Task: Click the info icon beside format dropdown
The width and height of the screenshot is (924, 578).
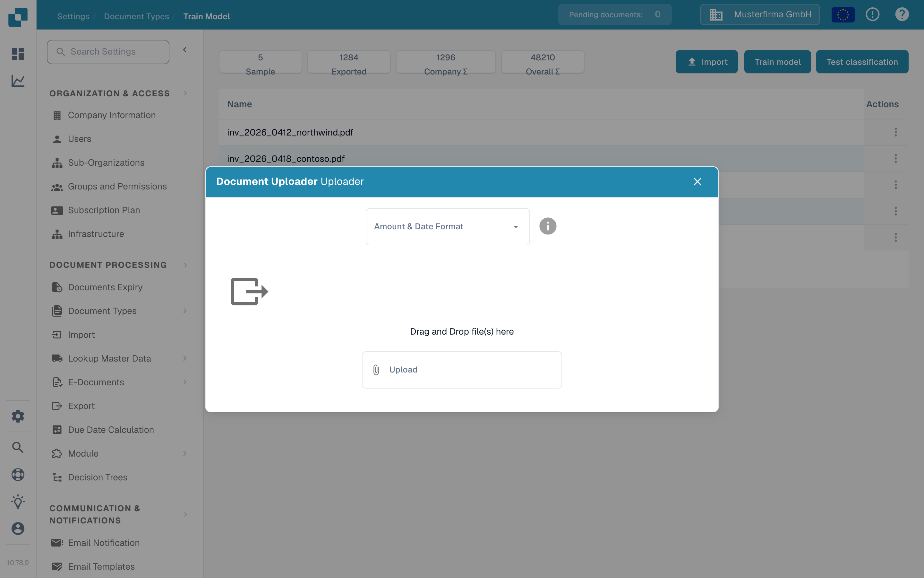Action: [548, 226]
